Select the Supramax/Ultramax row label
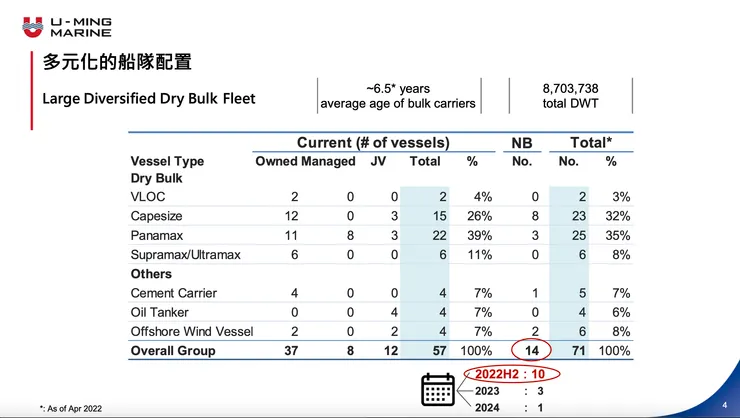Viewport: 740px width, 418px height. click(186, 255)
